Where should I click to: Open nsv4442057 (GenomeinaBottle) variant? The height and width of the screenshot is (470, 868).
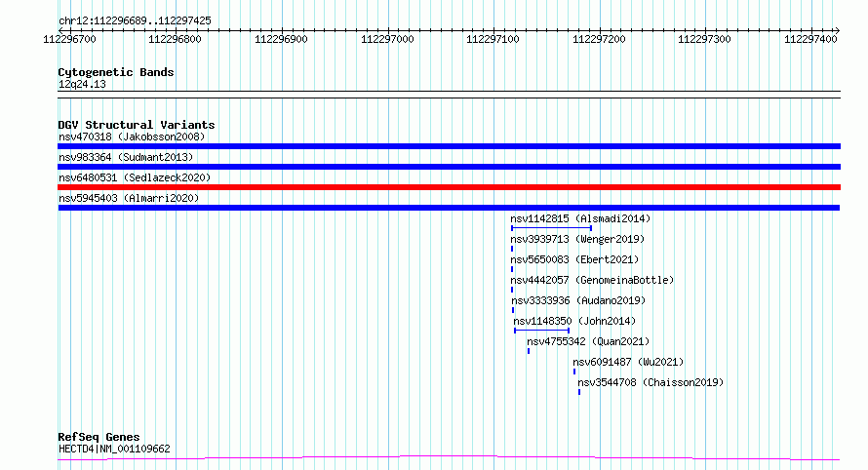tap(592, 280)
